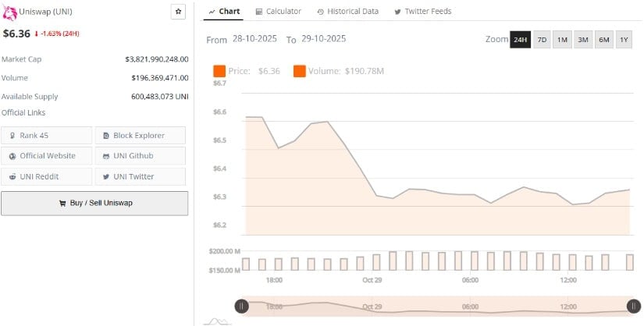The width and height of the screenshot is (644, 326).
Task: Click the left range slider handle
Action: pyautogui.click(x=242, y=307)
